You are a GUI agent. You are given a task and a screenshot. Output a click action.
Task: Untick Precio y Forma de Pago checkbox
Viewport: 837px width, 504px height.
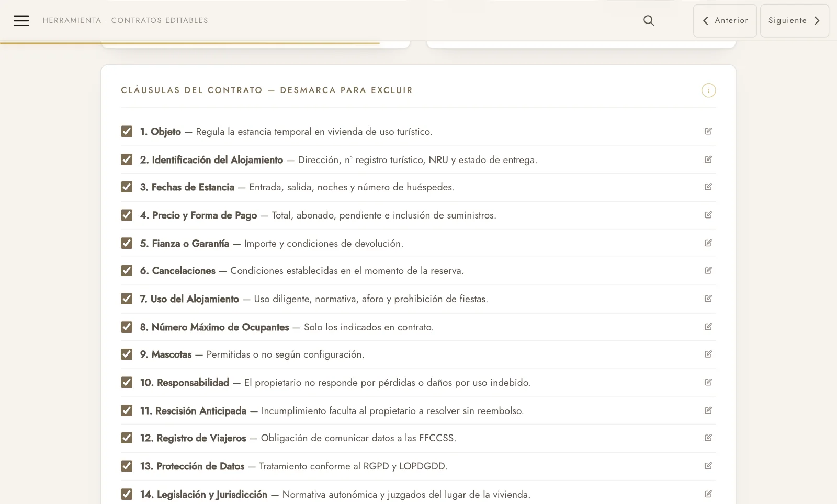[x=127, y=215]
